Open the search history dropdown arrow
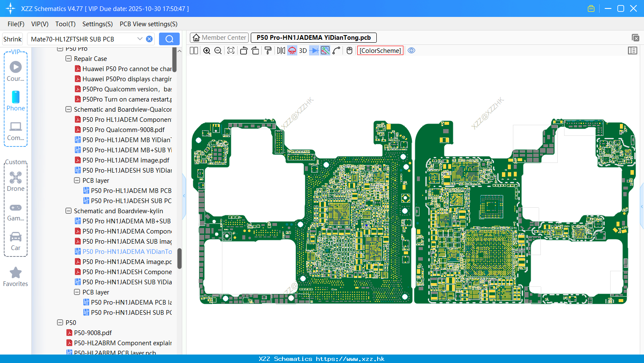Image resolution: width=644 pixels, height=363 pixels. click(140, 39)
